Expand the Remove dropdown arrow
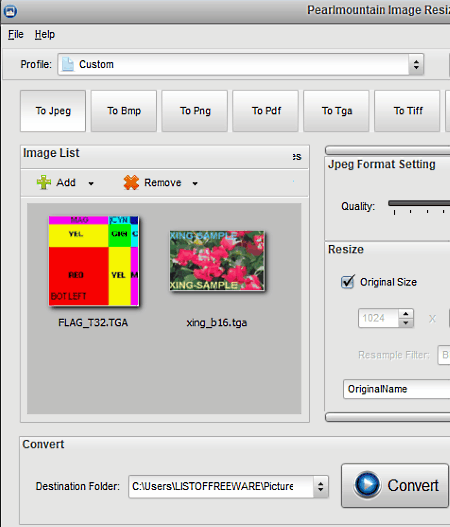This screenshot has width=450, height=527. point(195,184)
